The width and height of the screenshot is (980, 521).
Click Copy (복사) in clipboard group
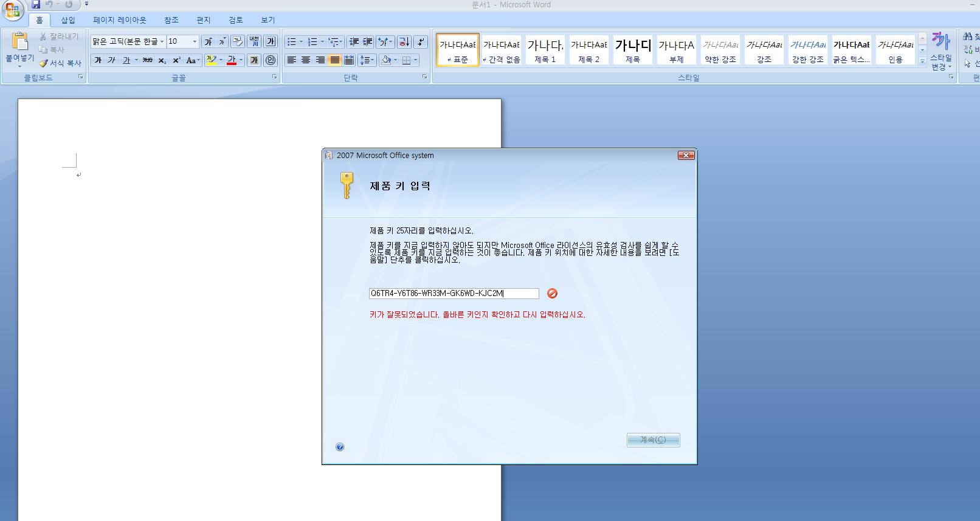pos(52,50)
